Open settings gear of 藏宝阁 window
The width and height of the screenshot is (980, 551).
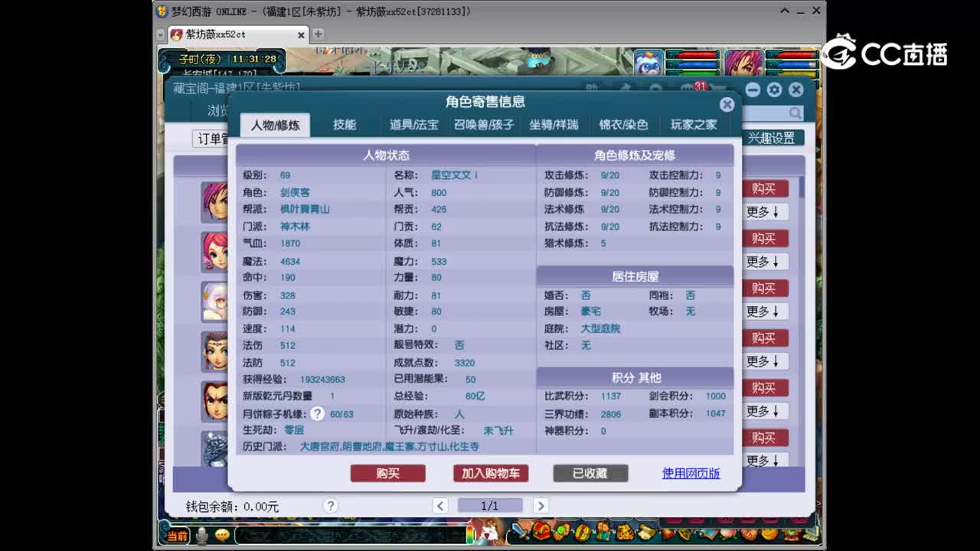(x=774, y=90)
